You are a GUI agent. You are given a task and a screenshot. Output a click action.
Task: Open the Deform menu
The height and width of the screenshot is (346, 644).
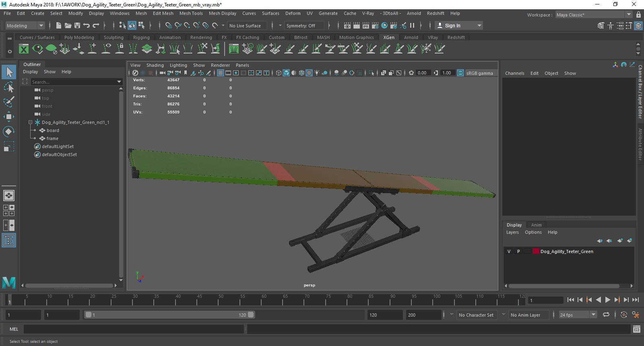pos(293,13)
